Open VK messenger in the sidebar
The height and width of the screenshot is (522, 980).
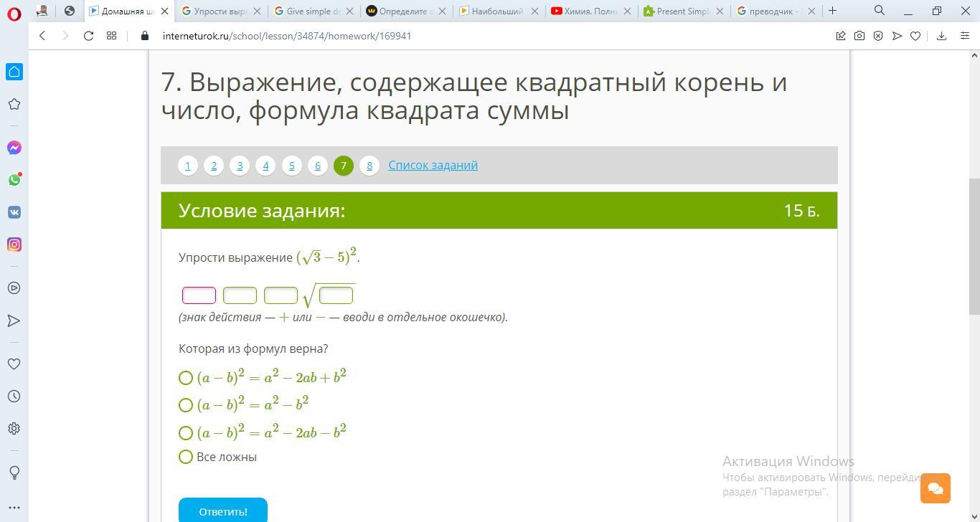pyautogui.click(x=14, y=212)
